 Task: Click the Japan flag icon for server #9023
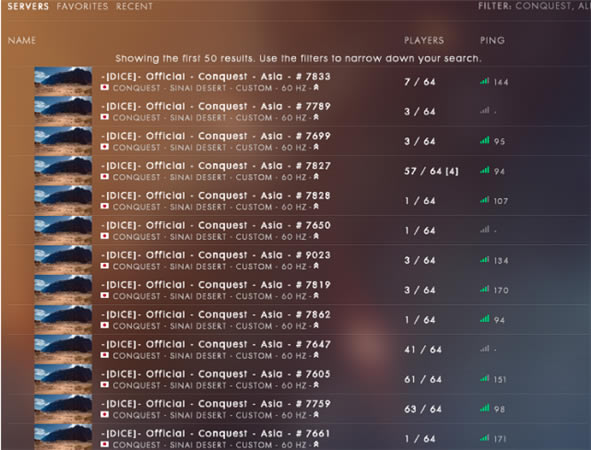point(105,266)
